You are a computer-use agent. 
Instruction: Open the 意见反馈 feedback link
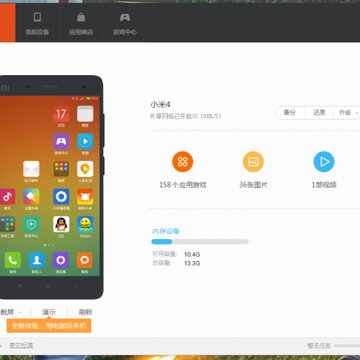coord(21,346)
